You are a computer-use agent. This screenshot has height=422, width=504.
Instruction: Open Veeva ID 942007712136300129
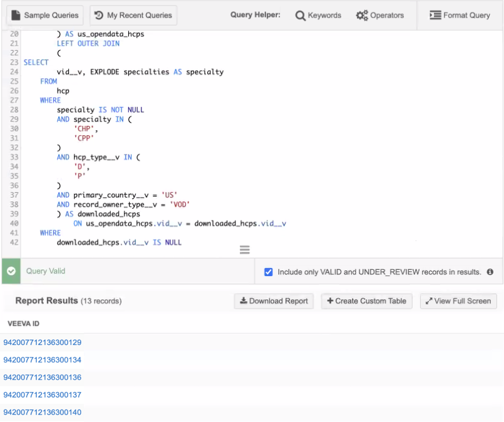click(x=43, y=342)
